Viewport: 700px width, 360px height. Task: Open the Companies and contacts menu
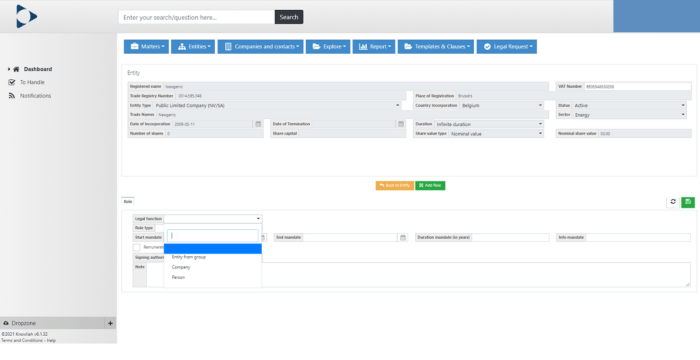pos(260,46)
